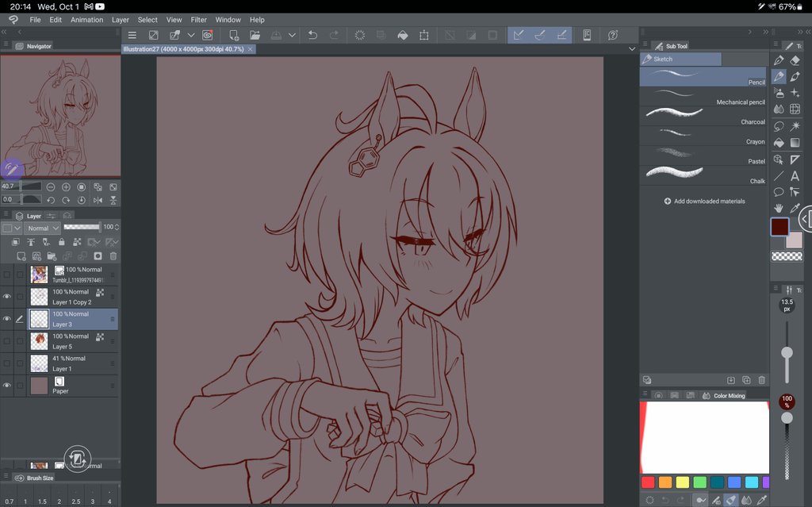Image resolution: width=812 pixels, height=507 pixels.
Task: Select the Auto select magic wand tool
Action: (795, 128)
